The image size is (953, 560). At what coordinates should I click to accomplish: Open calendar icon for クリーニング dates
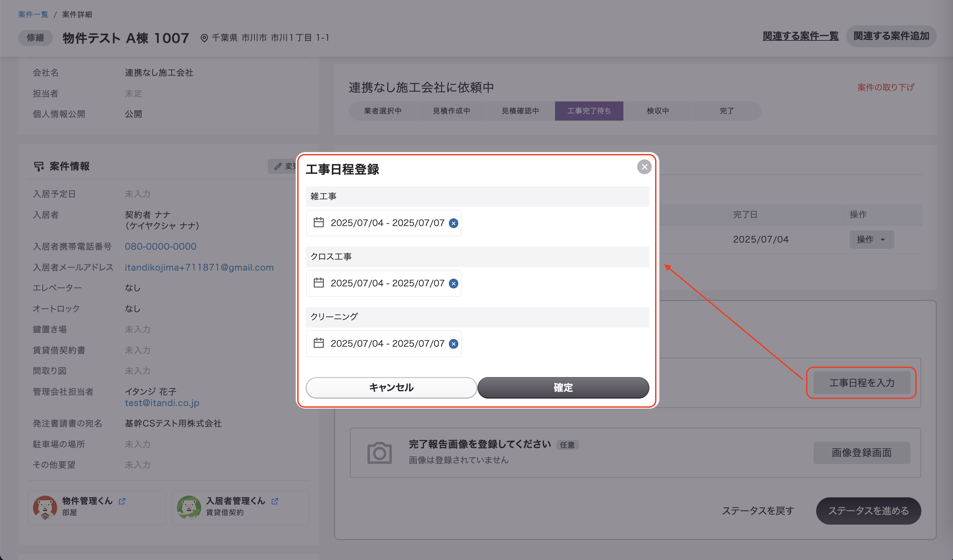318,343
